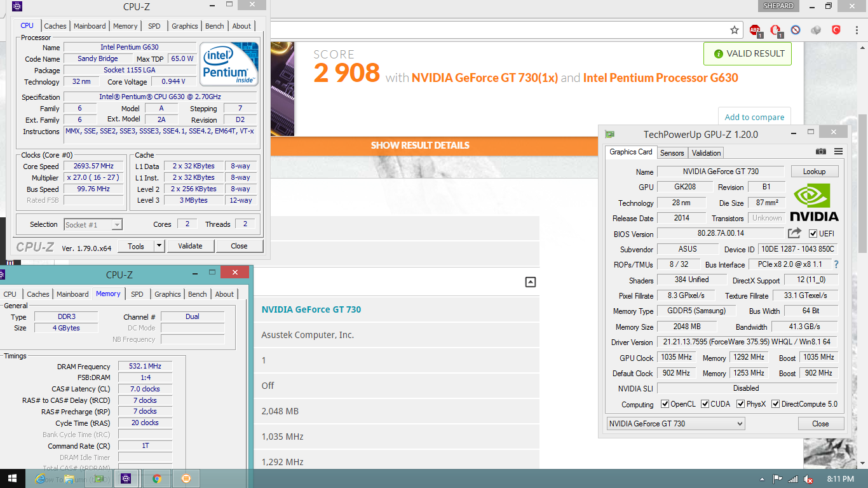
Task: Switch to the Sensors tab in GPU-Z
Action: (672, 152)
